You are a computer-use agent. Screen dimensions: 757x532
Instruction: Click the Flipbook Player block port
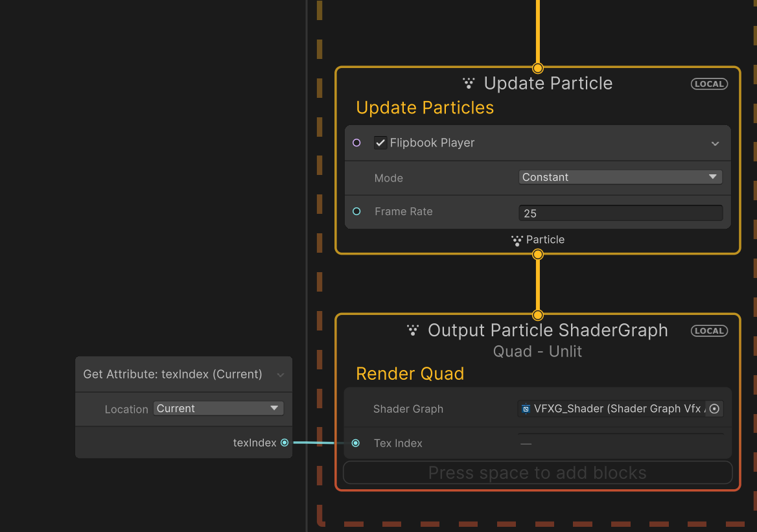tap(356, 143)
